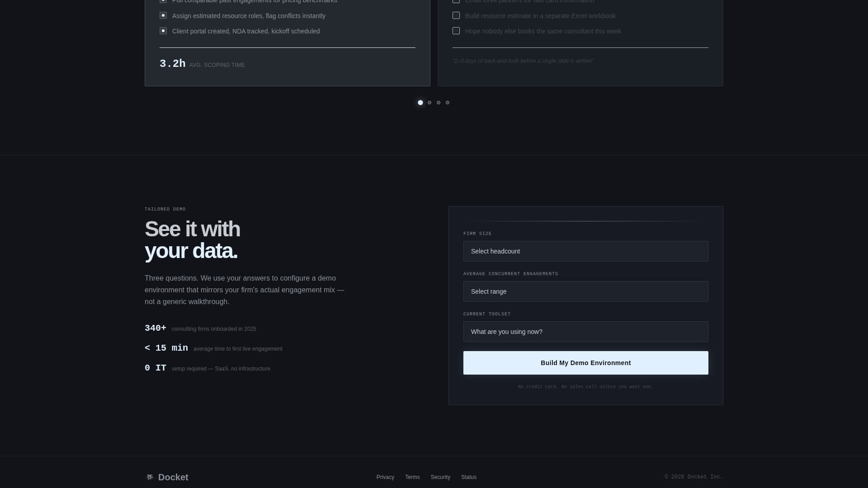Open the Security page link
Image resolution: width=868 pixels, height=488 pixels.
click(440, 477)
